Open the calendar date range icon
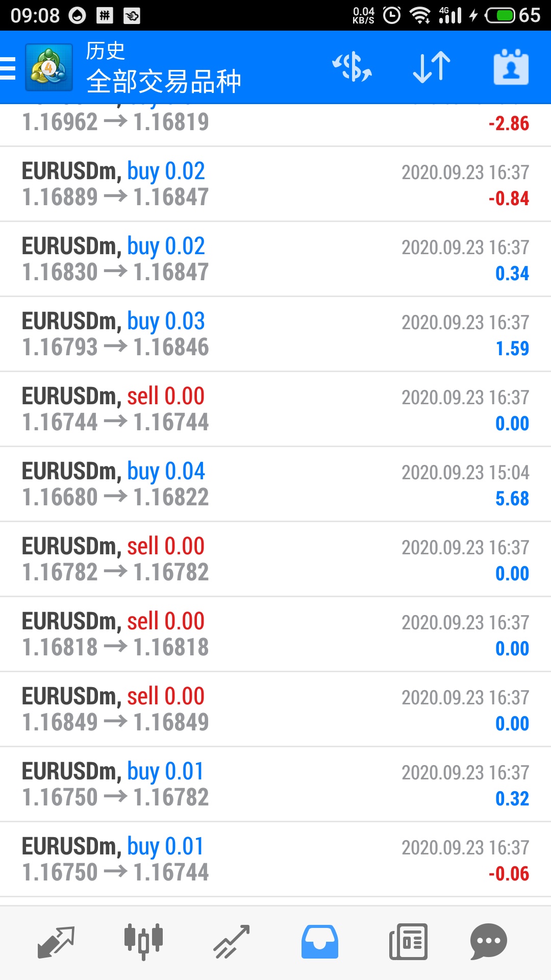 tap(511, 67)
